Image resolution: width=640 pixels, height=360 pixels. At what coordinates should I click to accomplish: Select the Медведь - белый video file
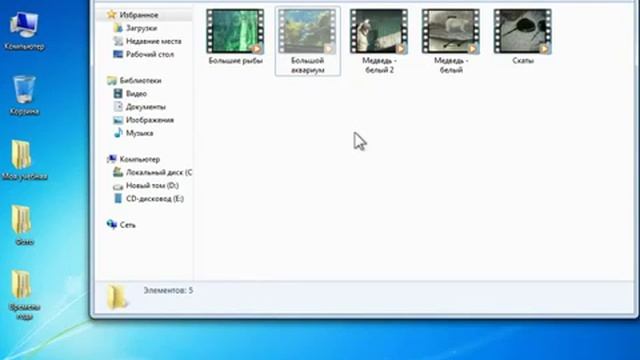click(x=451, y=41)
